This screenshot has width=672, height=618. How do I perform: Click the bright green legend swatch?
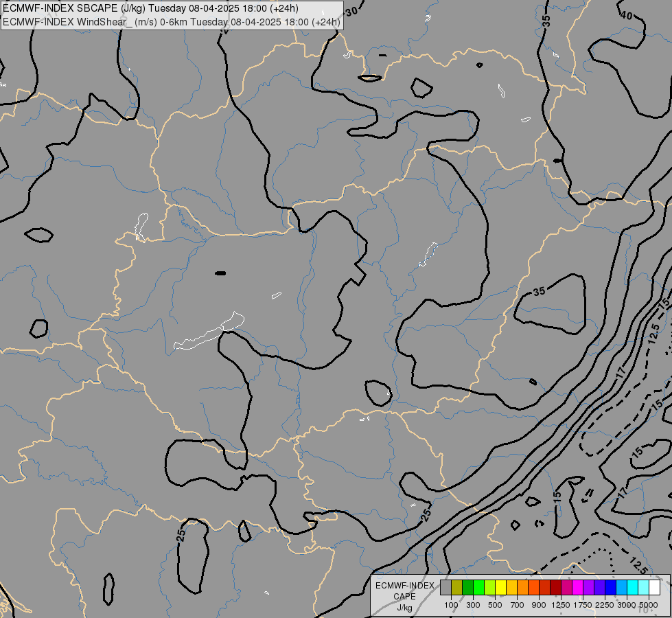[x=478, y=588]
